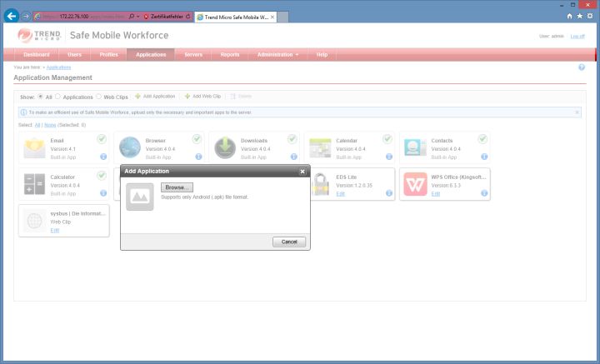Open info icon on Browser app card
Viewport: 600px width, 364px height.
pos(198,157)
